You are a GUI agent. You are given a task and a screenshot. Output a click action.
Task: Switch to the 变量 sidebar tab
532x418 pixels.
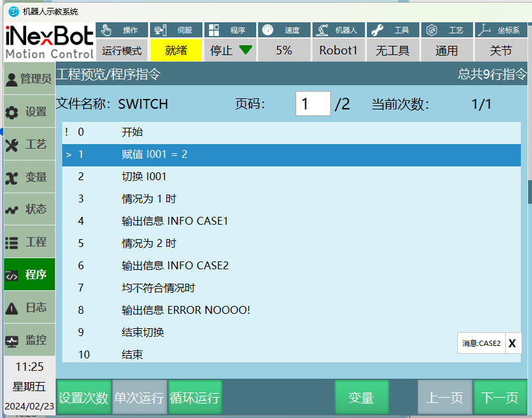(x=29, y=177)
